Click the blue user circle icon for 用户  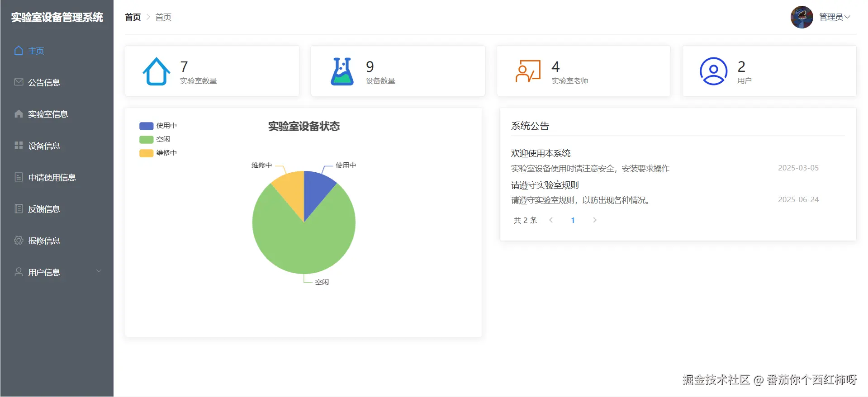pyautogui.click(x=713, y=71)
